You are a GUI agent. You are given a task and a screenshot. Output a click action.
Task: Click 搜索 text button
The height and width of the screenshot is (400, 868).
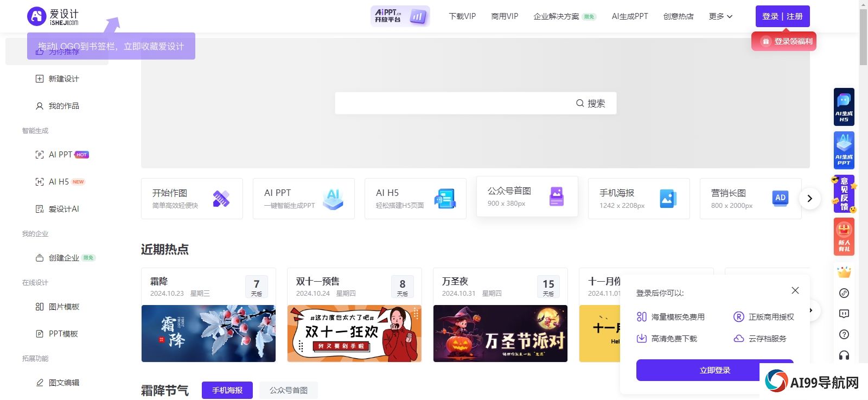tap(596, 103)
